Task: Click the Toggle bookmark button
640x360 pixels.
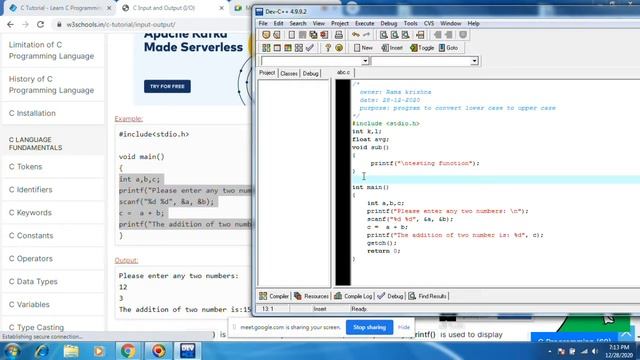Action: pos(422,48)
